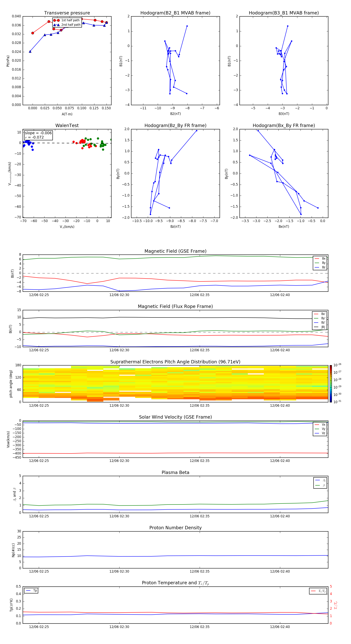Click the 'Vsw(km/s)' y-axis label
Viewport: 351px width, 644px height.
click(x=8, y=439)
